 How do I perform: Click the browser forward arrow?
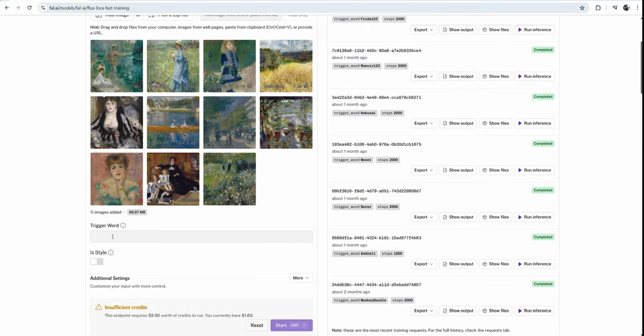[x=18, y=8]
